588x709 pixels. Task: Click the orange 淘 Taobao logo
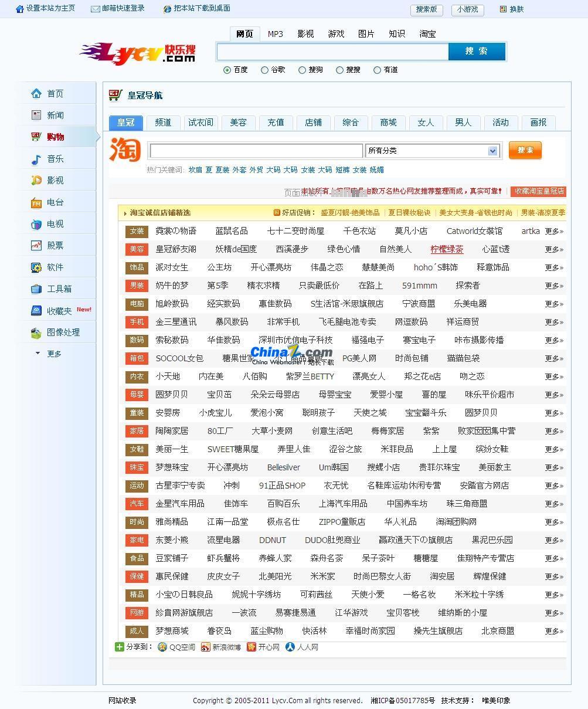[125, 150]
